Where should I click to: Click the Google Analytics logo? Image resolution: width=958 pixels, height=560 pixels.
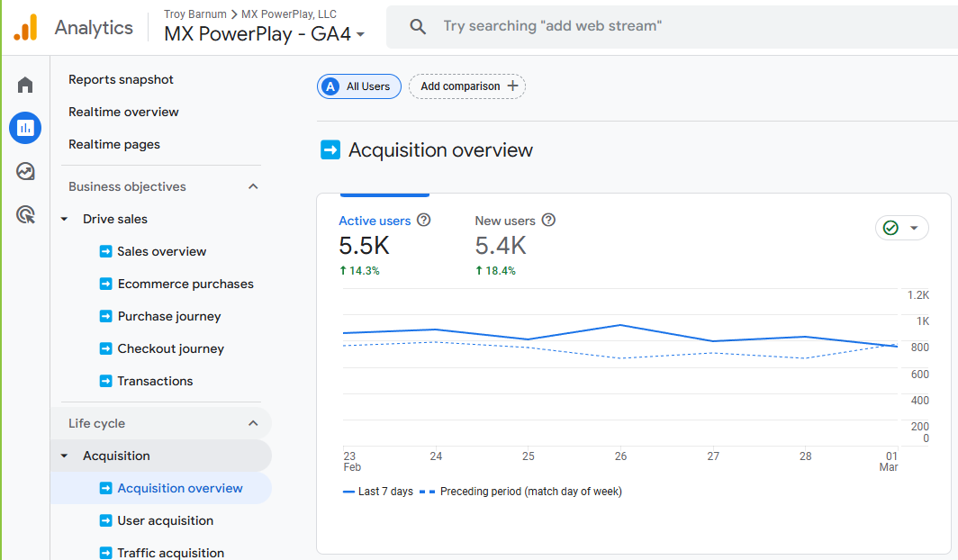(25, 28)
